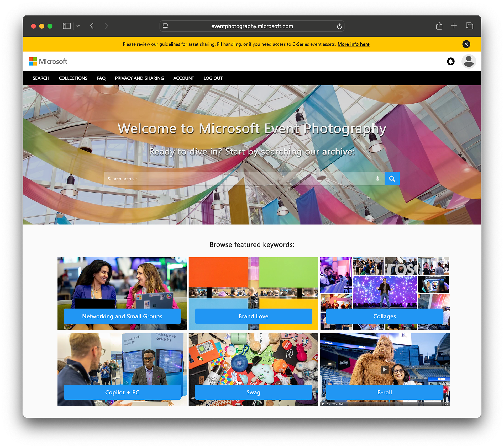Browse the Copilot + PC keyword

point(122,392)
